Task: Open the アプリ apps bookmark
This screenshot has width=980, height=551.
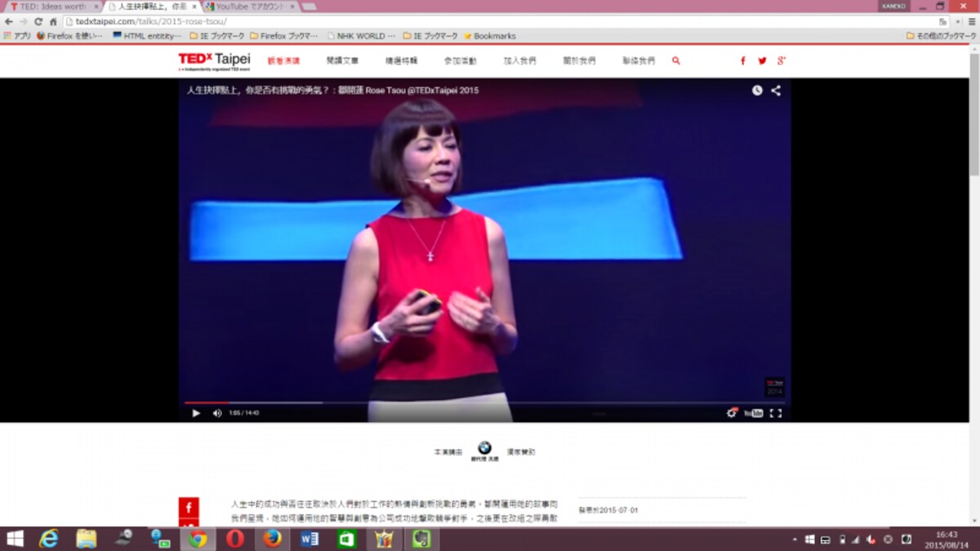Action: (x=17, y=36)
